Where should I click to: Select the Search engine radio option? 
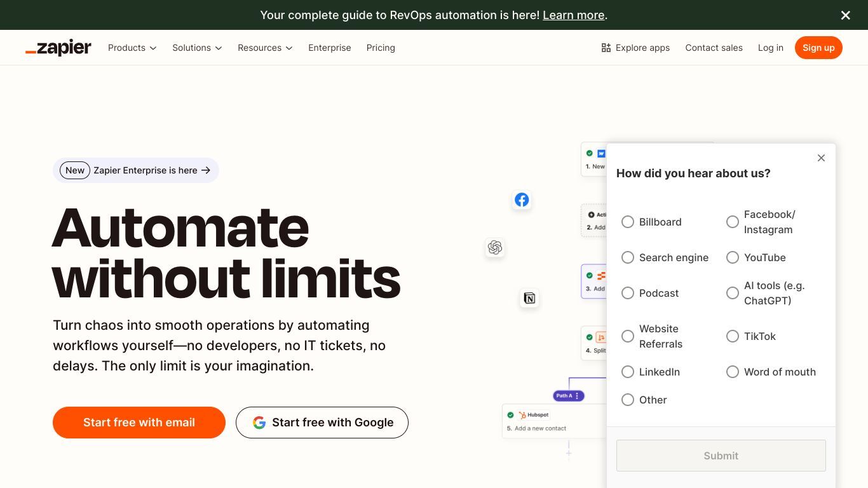click(x=628, y=257)
